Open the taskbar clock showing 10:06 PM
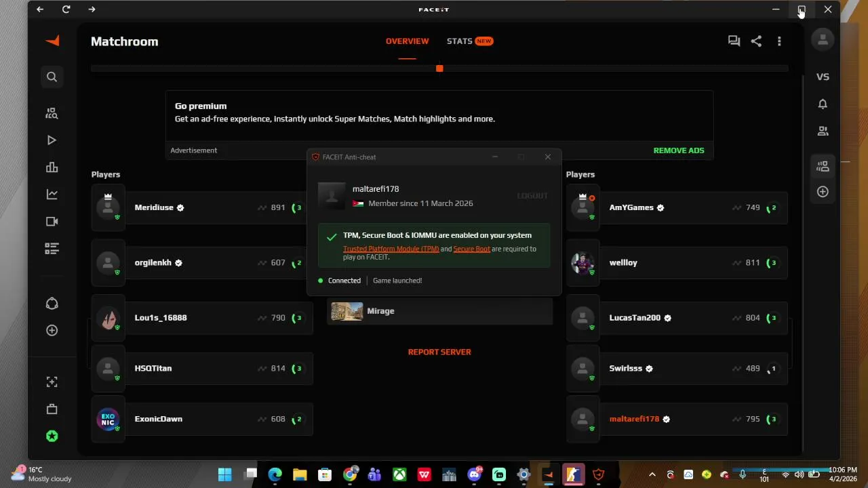The height and width of the screenshot is (488, 868). click(843, 474)
